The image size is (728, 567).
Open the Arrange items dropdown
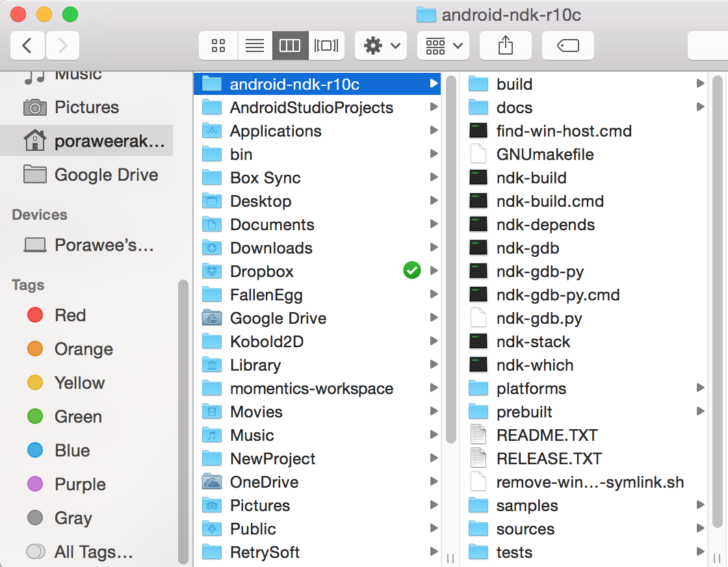point(443,46)
